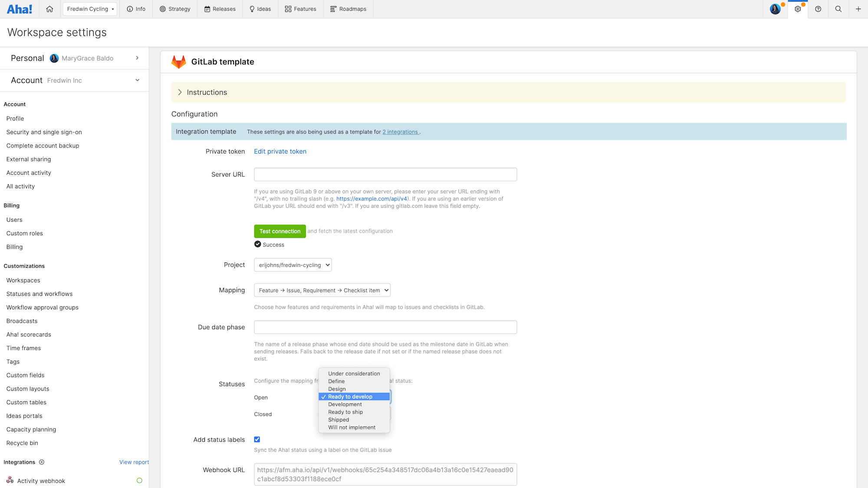Image resolution: width=868 pixels, height=488 pixels.
Task: Open the Home icon in the top navigation
Action: [49, 9]
